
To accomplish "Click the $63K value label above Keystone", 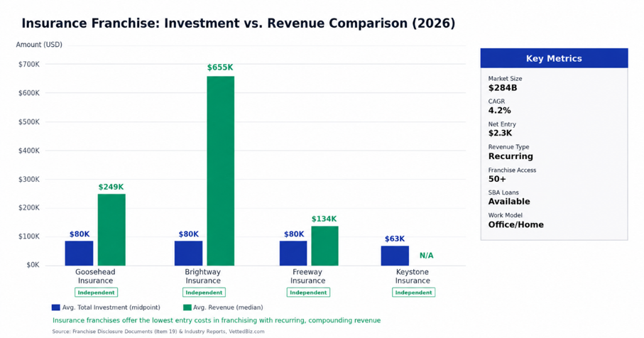I will click(395, 239).
